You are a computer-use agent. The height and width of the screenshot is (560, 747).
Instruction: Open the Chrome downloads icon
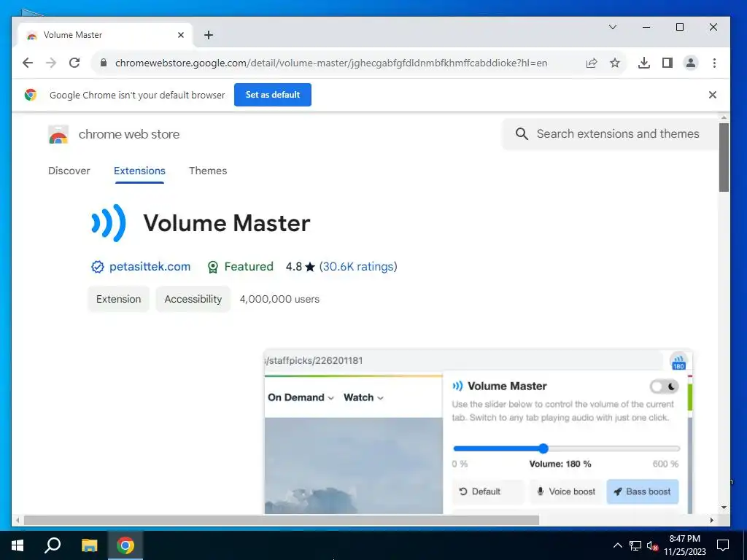[x=644, y=63]
